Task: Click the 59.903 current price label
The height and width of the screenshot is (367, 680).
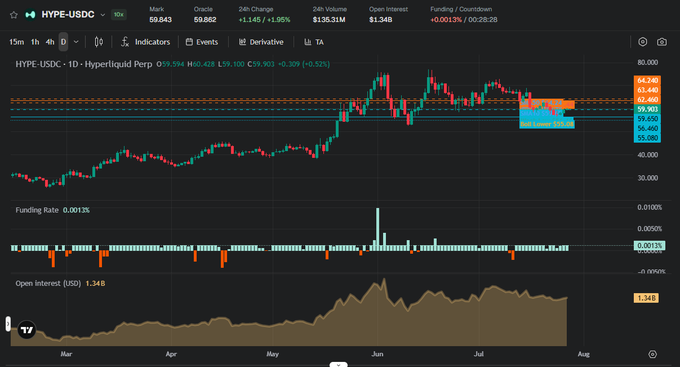Action: pyautogui.click(x=647, y=109)
